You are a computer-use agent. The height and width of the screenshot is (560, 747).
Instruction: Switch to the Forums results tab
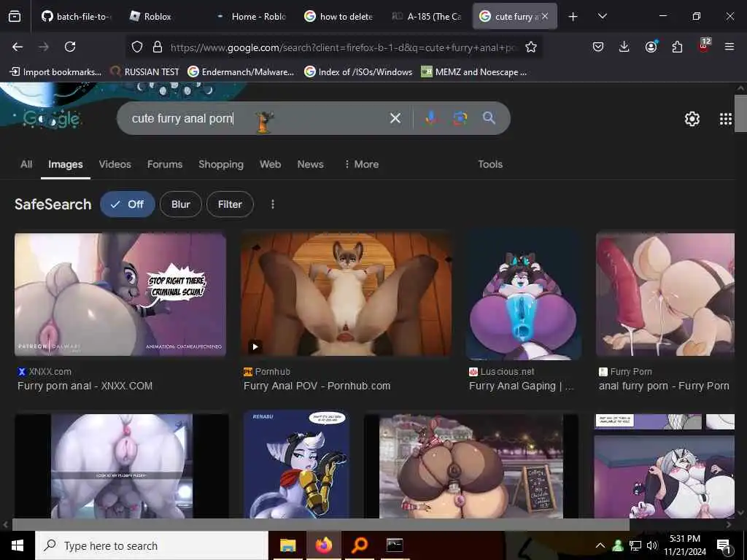click(x=165, y=164)
